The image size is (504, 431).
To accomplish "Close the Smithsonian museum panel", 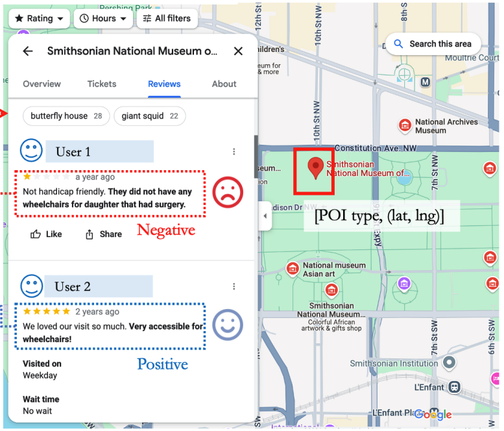I will pos(238,51).
